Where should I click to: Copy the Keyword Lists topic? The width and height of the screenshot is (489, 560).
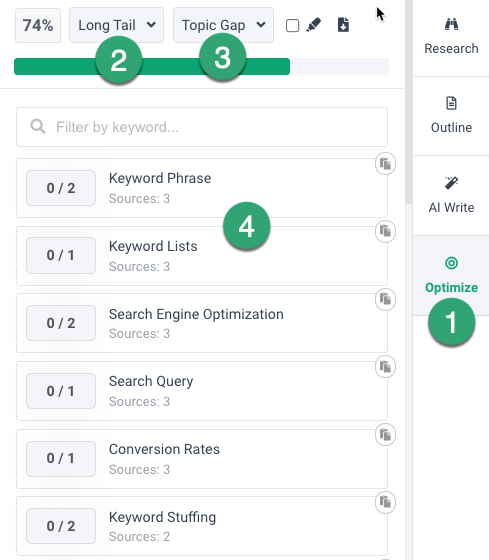pos(385,231)
